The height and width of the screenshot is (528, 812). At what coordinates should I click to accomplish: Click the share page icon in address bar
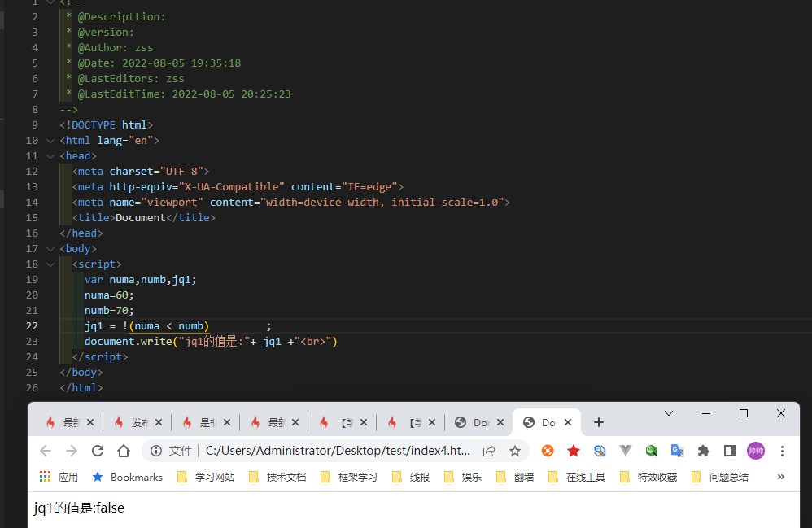pyautogui.click(x=489, y=451)
